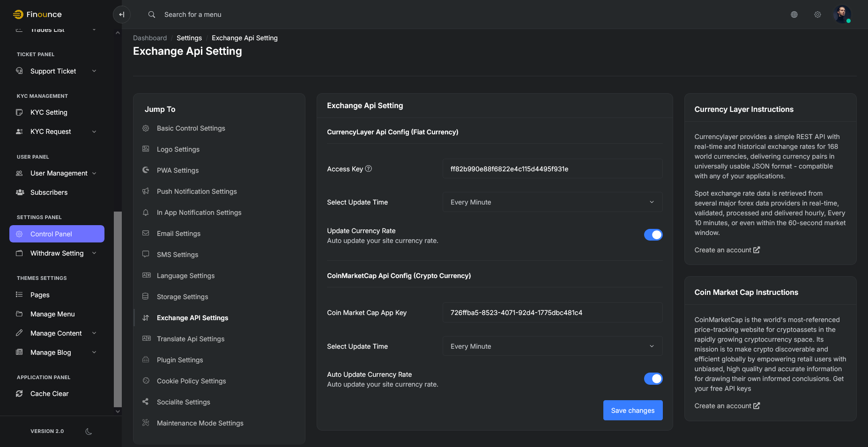This screenshot has width=868, height=447.
Task: Open Currency Layer Create an account link
Action: [727, 250]
